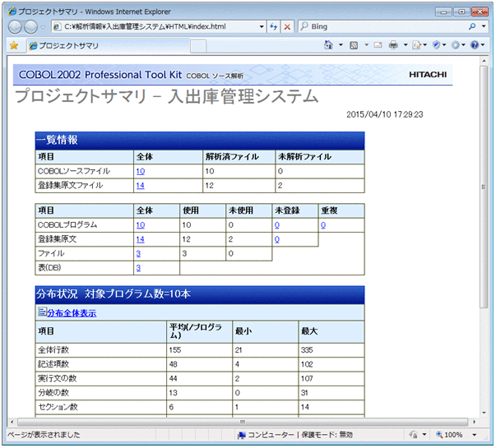
Task: Click the browser Back arrow button
Action: click(x=15, y=27)
